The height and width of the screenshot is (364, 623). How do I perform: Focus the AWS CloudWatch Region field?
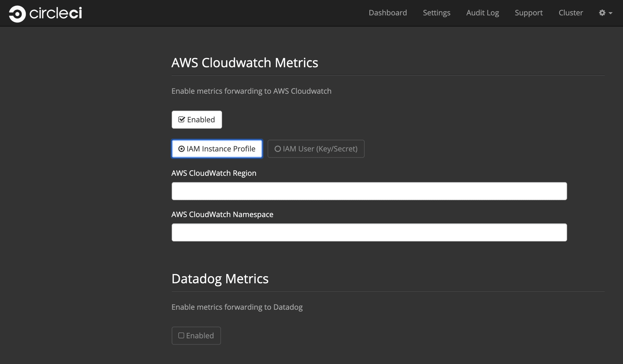[369, 191]
